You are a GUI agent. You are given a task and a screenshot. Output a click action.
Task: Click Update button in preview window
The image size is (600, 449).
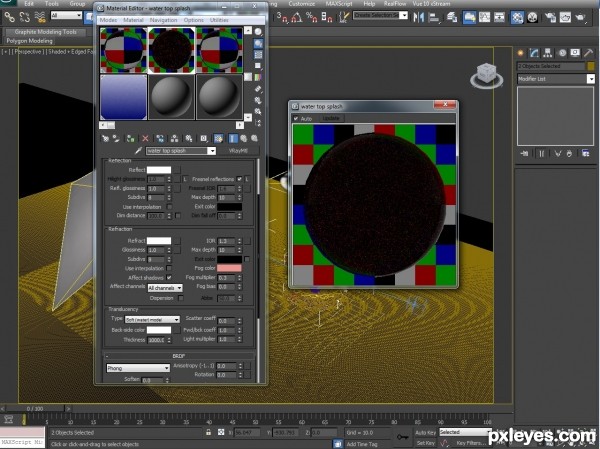[331, 118]
